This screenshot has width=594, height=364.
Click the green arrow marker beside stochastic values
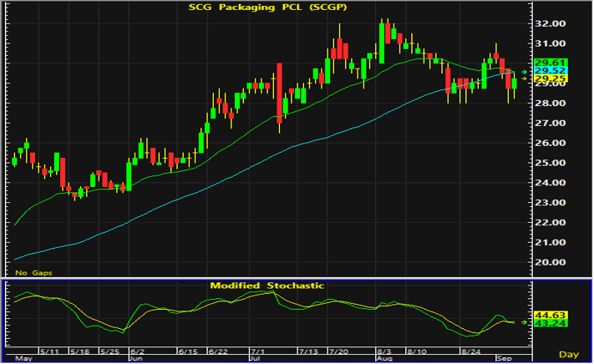(525, 323)
